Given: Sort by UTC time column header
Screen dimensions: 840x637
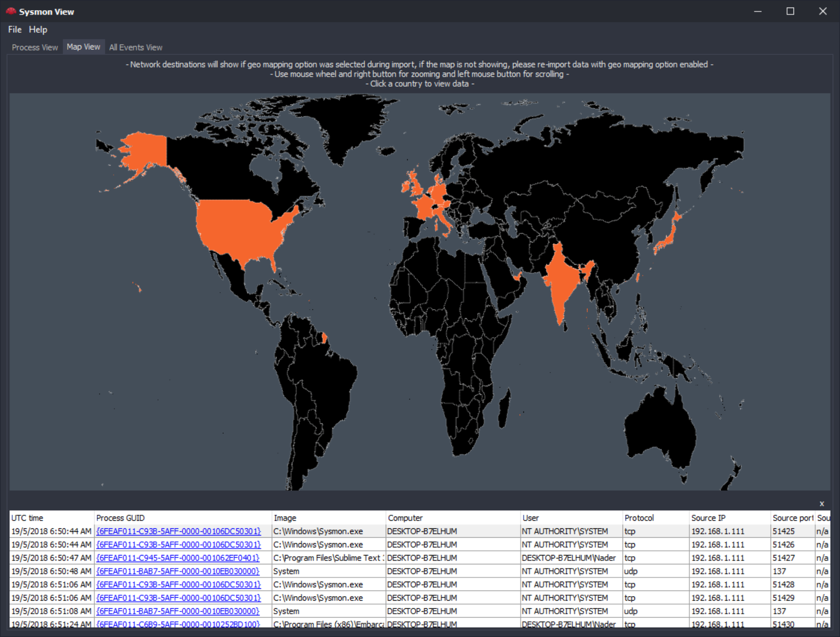Looking at the screenshot, I should [27, 518].
